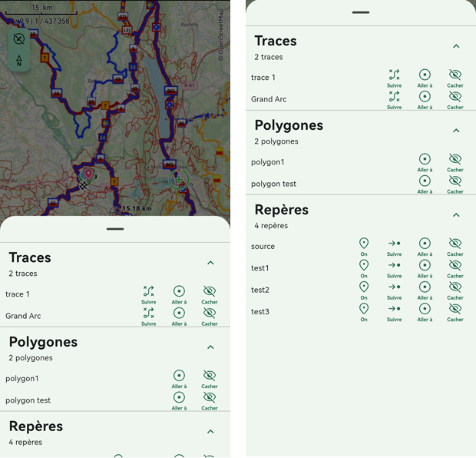The image size is (476, 458).
Task: Collapse Polygones section in right panel
Action: pyautogui.click(x=456, y=131)
